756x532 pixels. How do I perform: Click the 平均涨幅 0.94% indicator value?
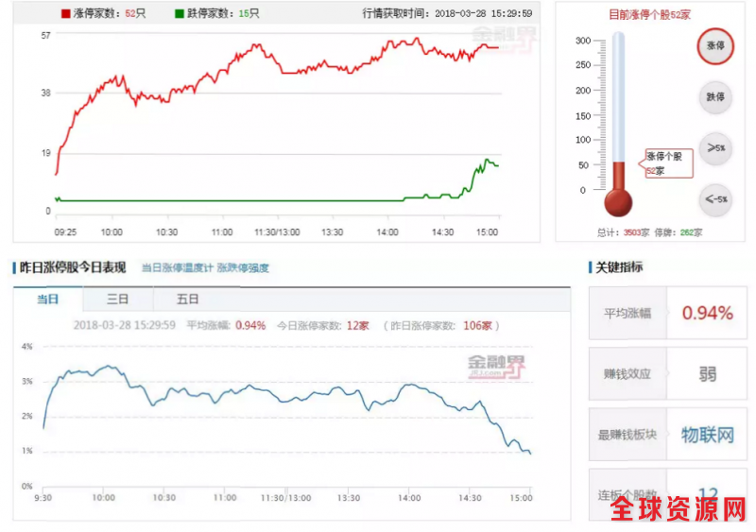(x=707, y=313)
